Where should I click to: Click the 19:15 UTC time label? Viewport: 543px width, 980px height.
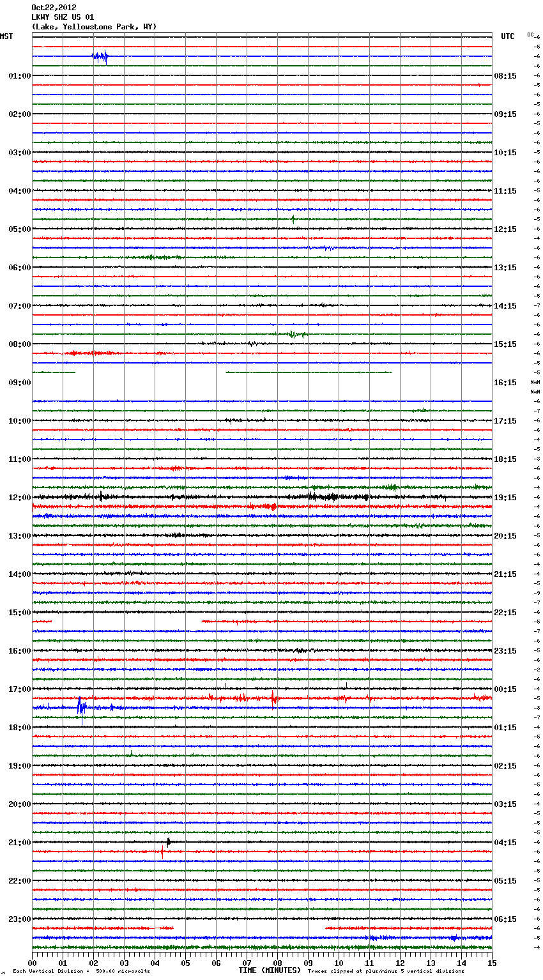505,498
